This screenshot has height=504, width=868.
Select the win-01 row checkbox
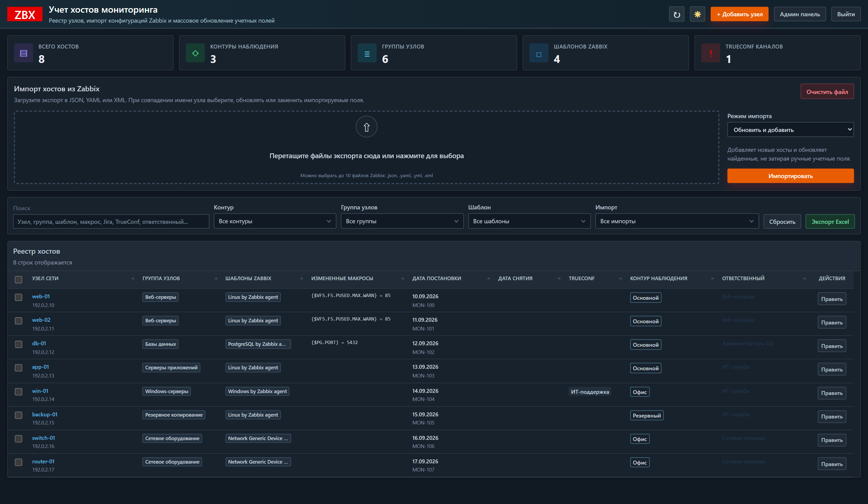(19, 392)
